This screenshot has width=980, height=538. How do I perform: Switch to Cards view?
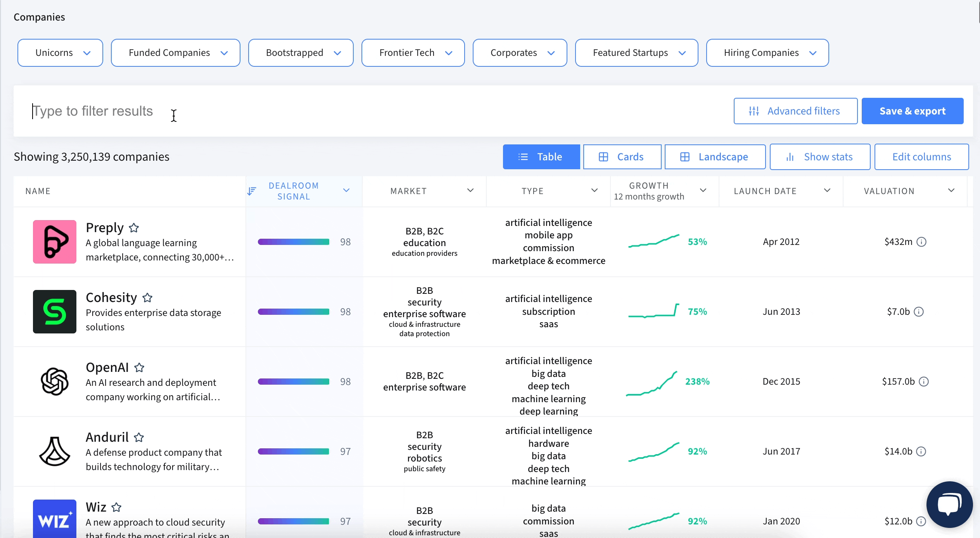click(622, 157)
